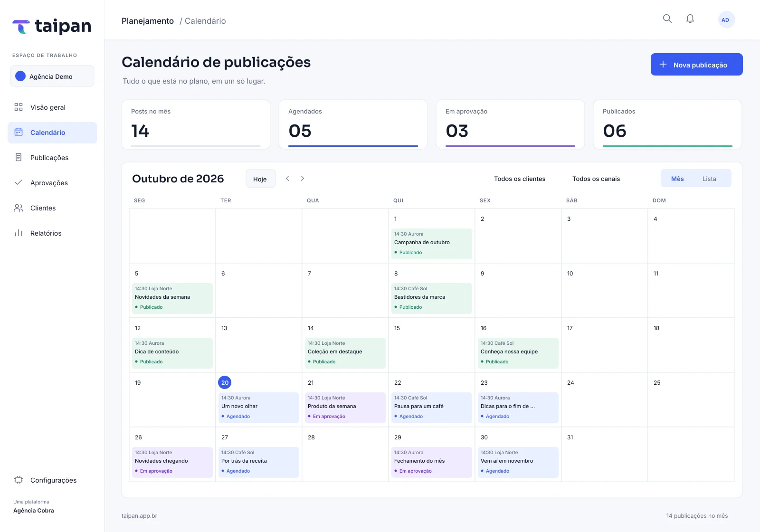Screen dimensions: 760x532
Task: Open Configurações in sidebar
Action: point(52,480)
